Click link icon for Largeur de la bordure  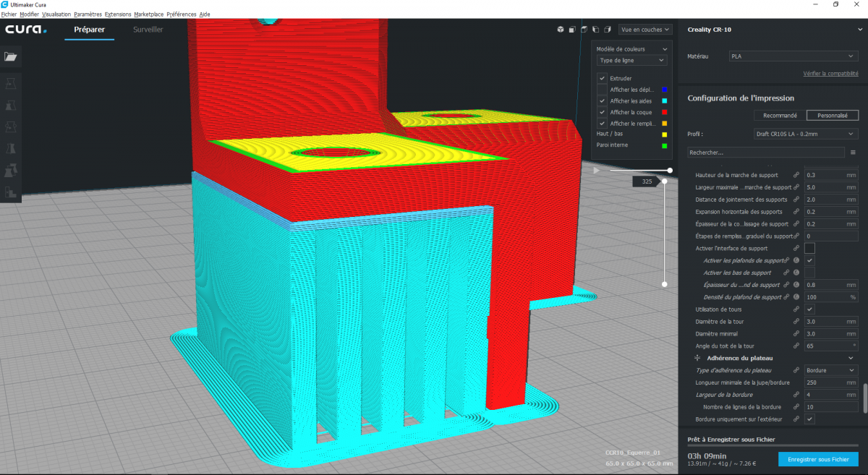point(796,395)
